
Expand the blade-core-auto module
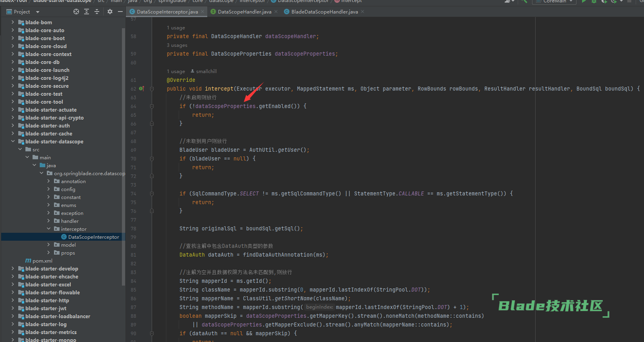13,30
